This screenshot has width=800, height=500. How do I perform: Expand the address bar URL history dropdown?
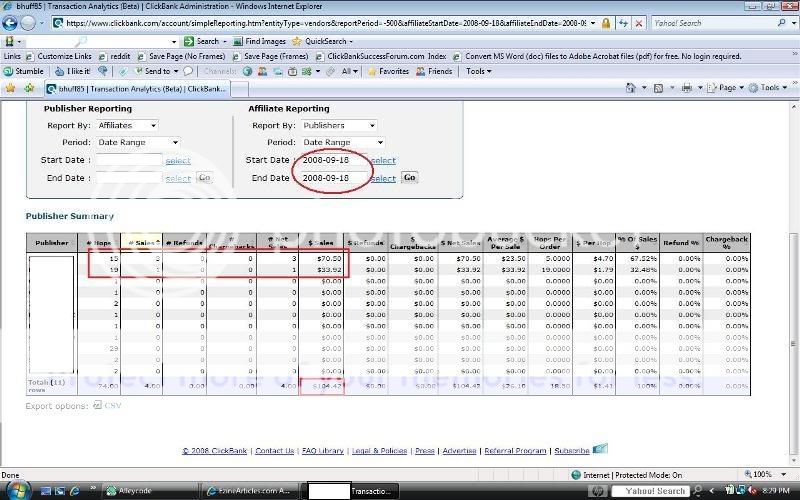pyautogui.click(x=593, y=23)
